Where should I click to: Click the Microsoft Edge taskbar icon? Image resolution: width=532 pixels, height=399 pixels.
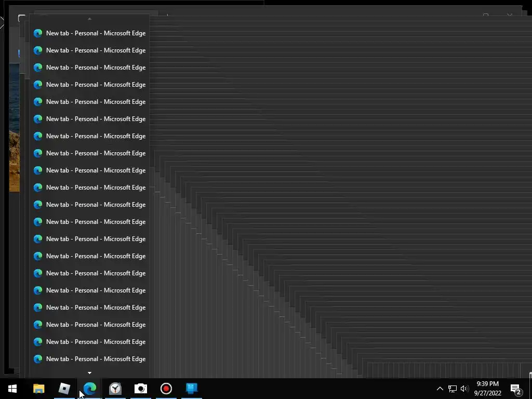[x=89, y=389]
